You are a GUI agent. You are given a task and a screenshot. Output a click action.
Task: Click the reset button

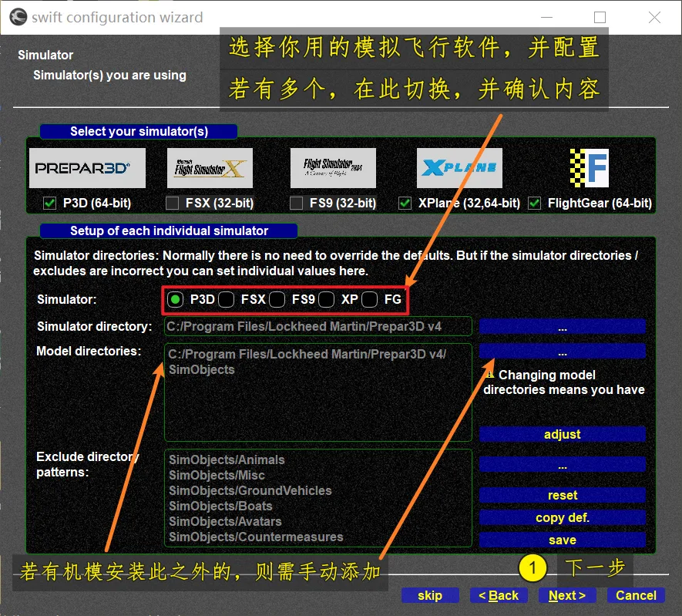point(563,495)
